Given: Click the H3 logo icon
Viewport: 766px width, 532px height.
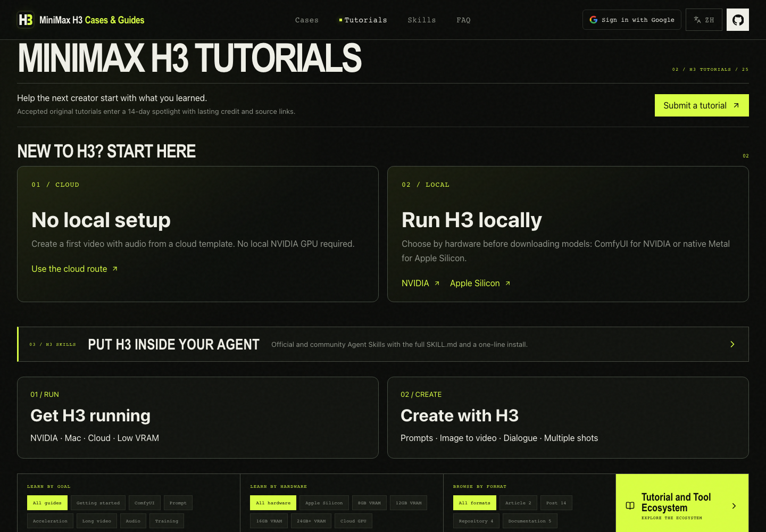Looking at the screenshot, I should pos(26,20).
